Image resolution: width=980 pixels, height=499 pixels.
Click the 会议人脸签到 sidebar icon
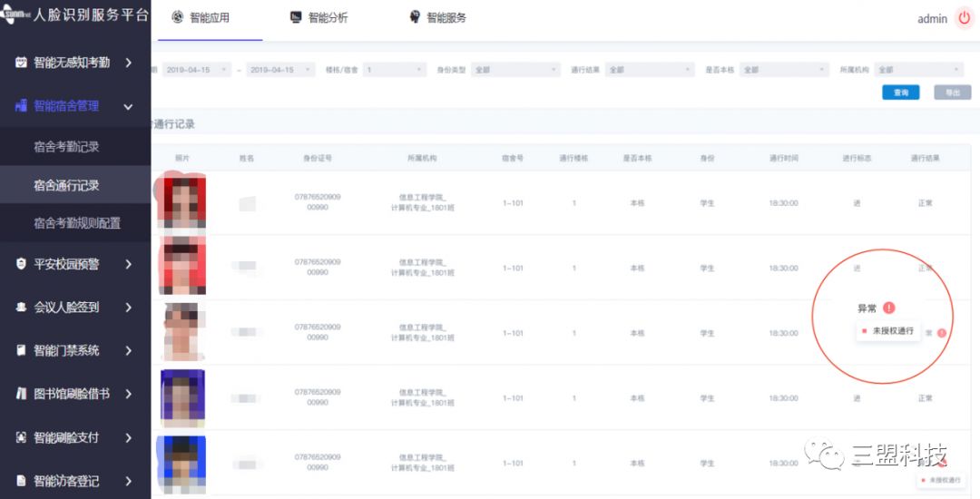pos(21,308)
